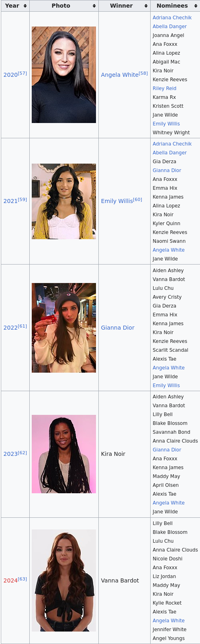
Task: Sort table by Year column arrows
Action: (25, 6)
